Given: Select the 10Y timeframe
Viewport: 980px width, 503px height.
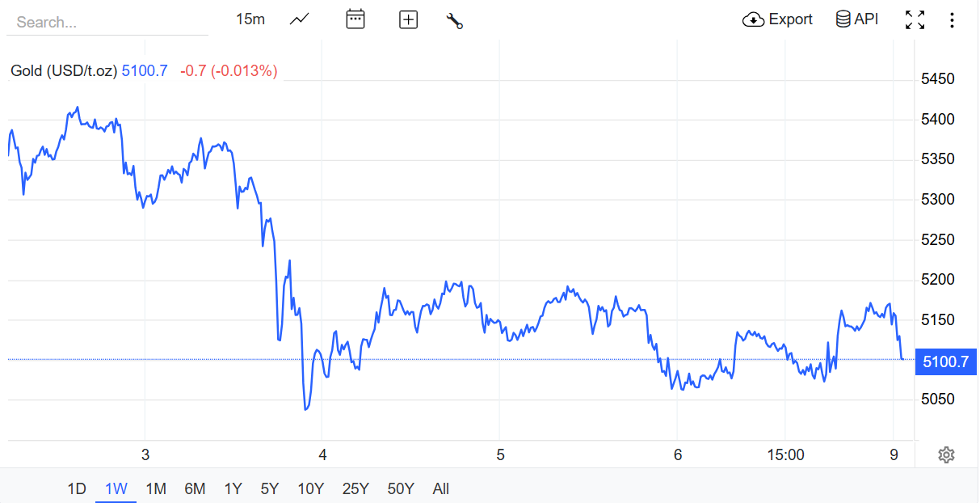Looking at the screenshot, I should coord(311,488).
